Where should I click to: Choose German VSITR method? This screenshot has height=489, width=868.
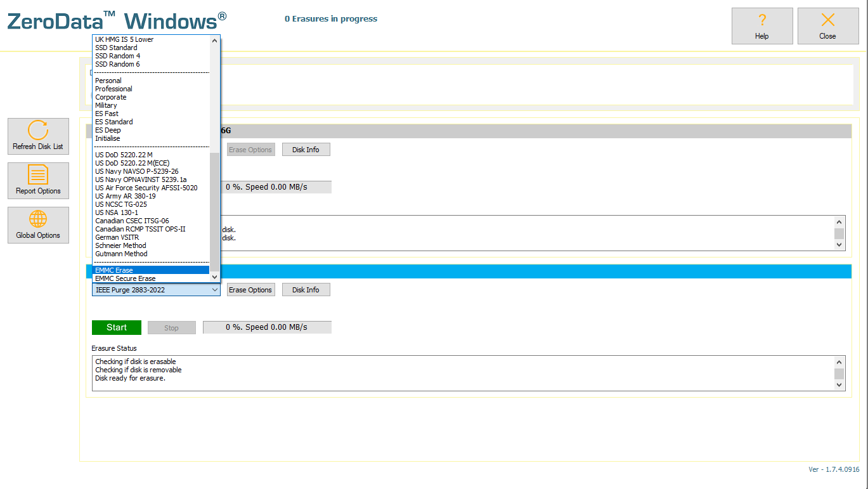tap(151, 237)
